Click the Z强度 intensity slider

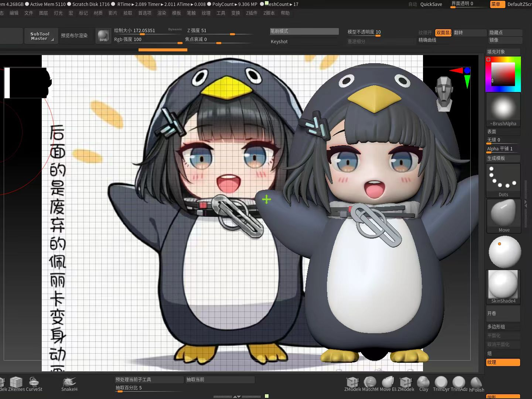pos(219,31)
